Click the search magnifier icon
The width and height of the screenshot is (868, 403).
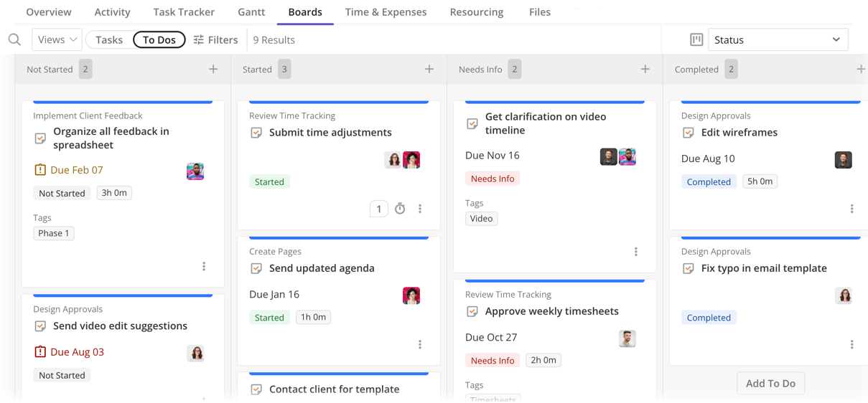14,40
